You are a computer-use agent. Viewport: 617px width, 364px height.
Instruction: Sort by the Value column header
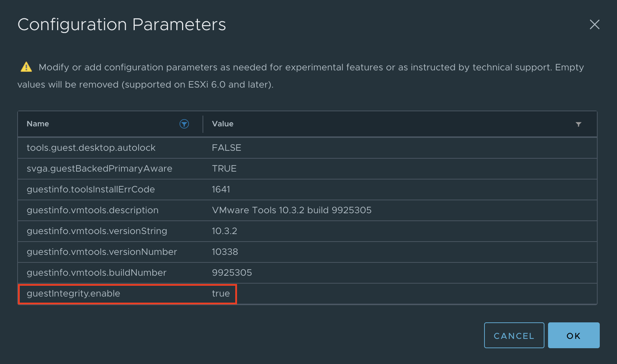(x=223, y=124)
